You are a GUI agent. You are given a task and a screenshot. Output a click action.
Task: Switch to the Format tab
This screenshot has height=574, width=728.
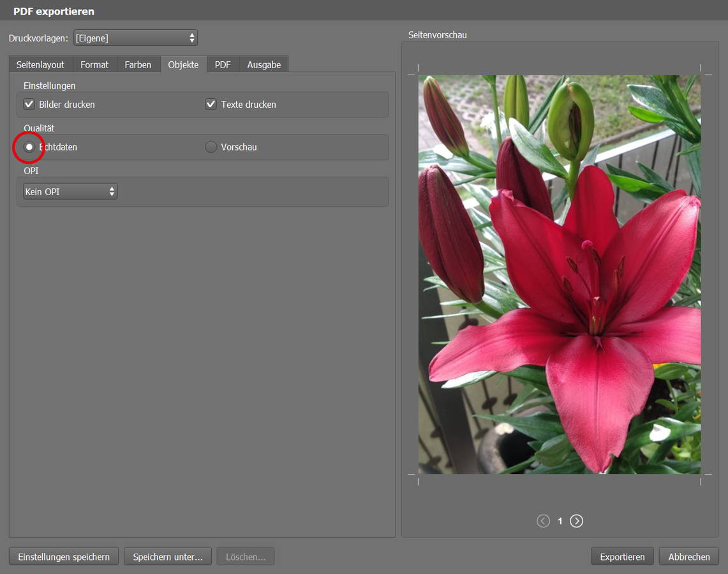94,64
